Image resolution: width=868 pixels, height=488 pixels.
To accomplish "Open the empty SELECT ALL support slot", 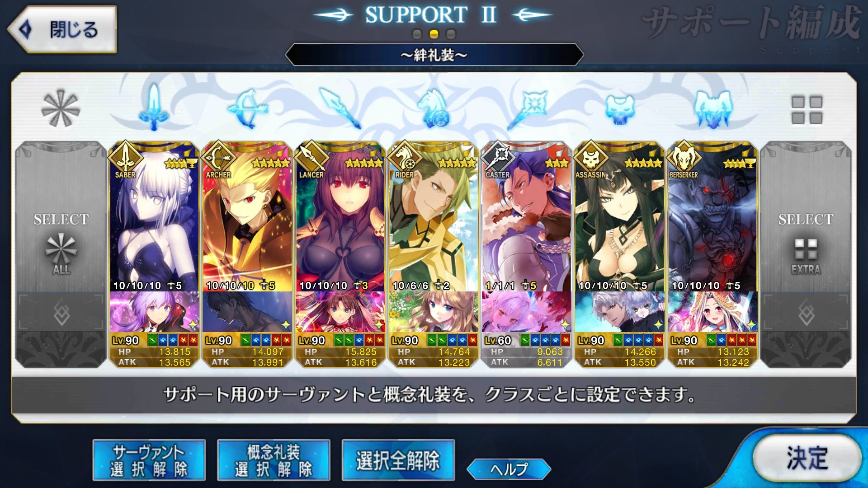I will (x=61, y=254).
